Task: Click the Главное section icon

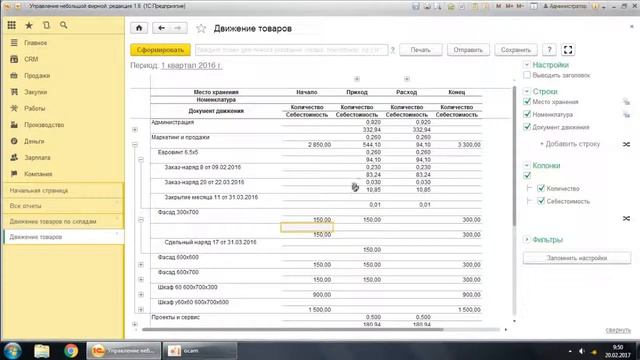Action: 14,42
